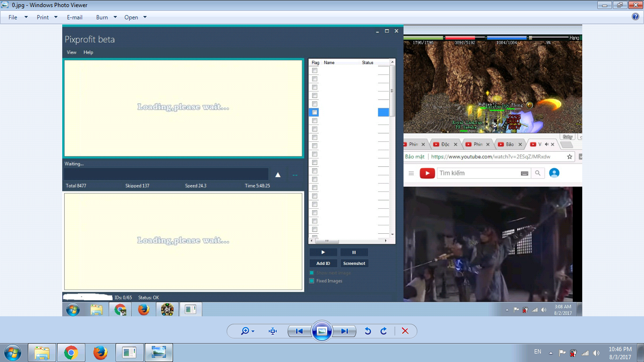Rotate the photo counterclockwise
This screenshot has height=362, width=644.
(x=368, y=331)
